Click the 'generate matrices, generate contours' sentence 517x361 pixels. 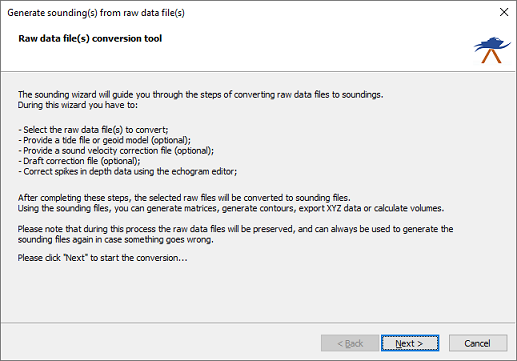(231, 208)
